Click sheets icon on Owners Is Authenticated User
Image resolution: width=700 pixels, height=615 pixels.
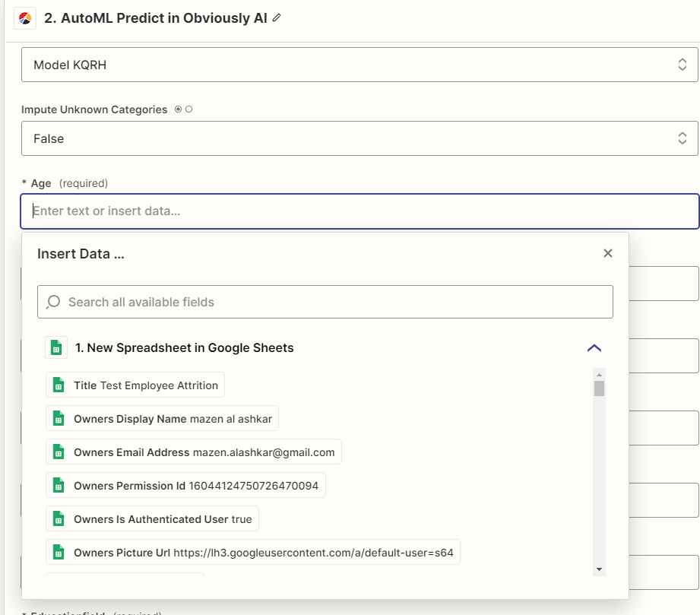click(x=59, y=519)
